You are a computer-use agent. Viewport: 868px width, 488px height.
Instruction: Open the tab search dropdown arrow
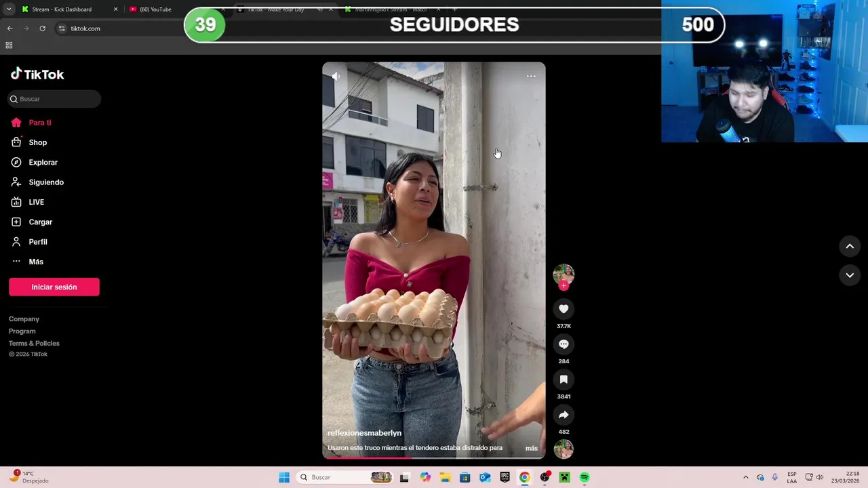pos(8,9)
